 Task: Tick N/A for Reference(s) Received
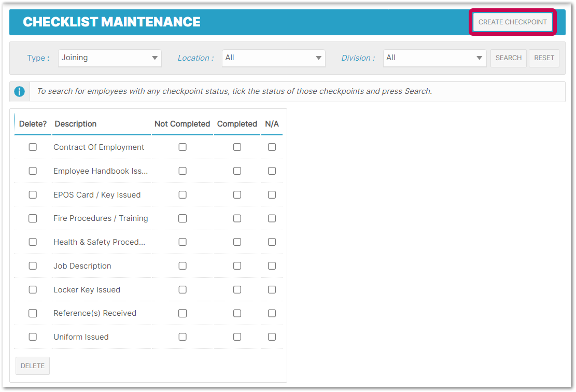tap(272, 313)
